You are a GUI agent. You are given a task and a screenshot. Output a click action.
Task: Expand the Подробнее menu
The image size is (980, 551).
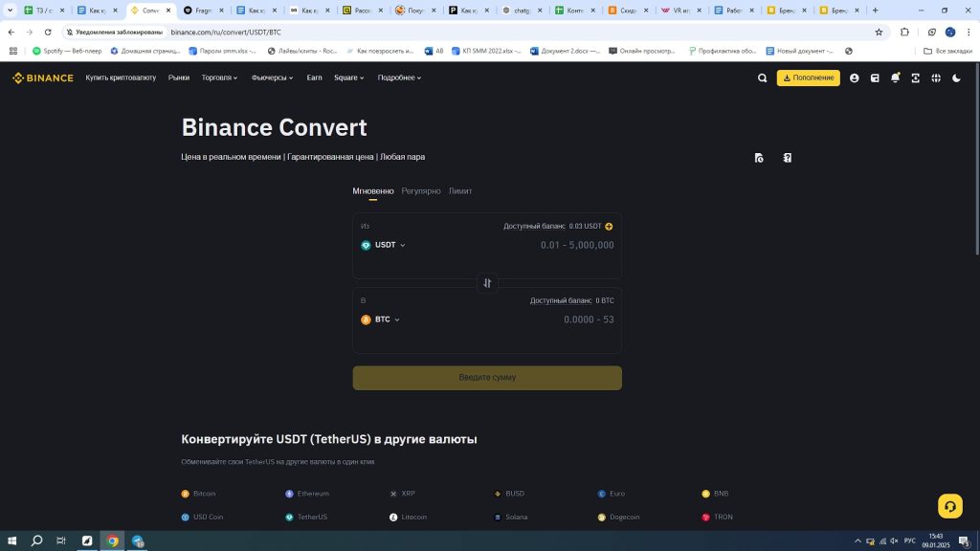399,78
